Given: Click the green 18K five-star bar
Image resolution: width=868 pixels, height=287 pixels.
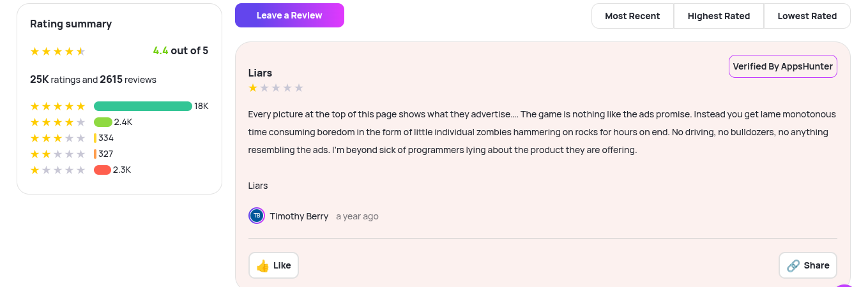Looking at the screenshot, I should click(142, 106).
